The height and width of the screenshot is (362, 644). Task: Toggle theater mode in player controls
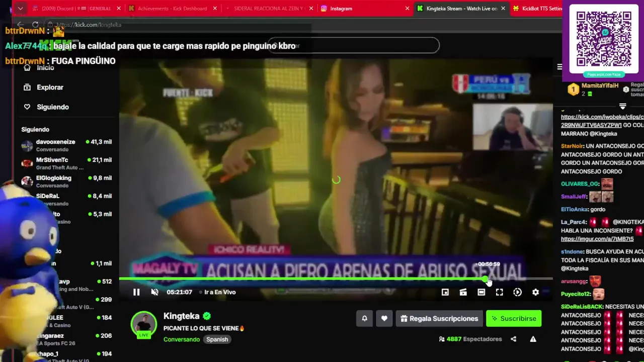pos(481,292)
